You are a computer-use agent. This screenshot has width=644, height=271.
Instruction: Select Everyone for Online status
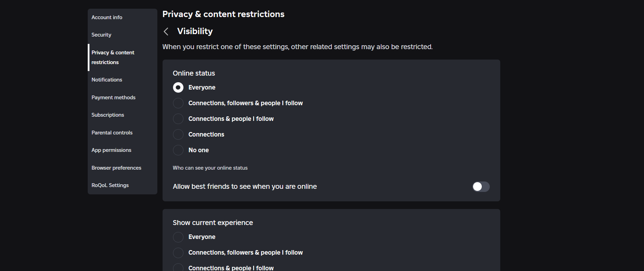coord(178,87)
